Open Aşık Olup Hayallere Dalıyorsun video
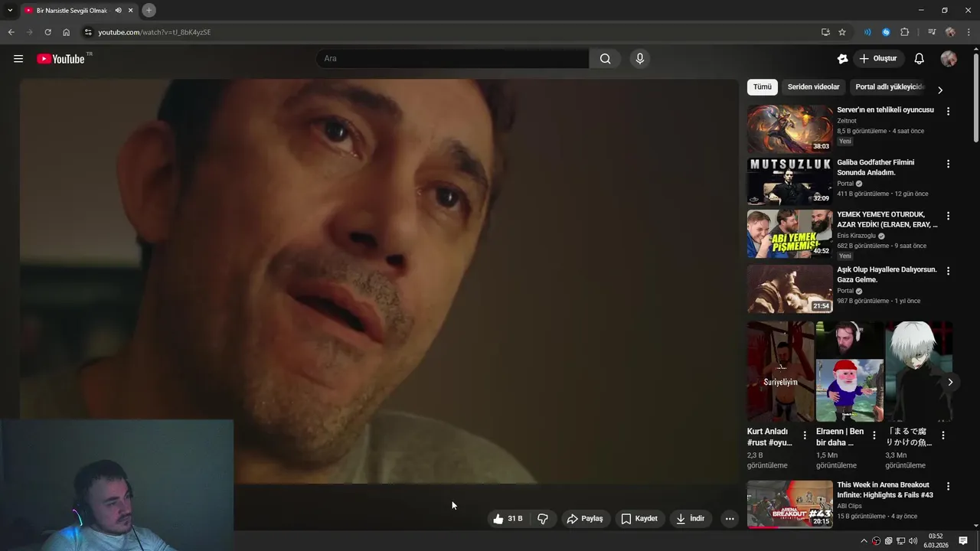 (x=789, y=289)
